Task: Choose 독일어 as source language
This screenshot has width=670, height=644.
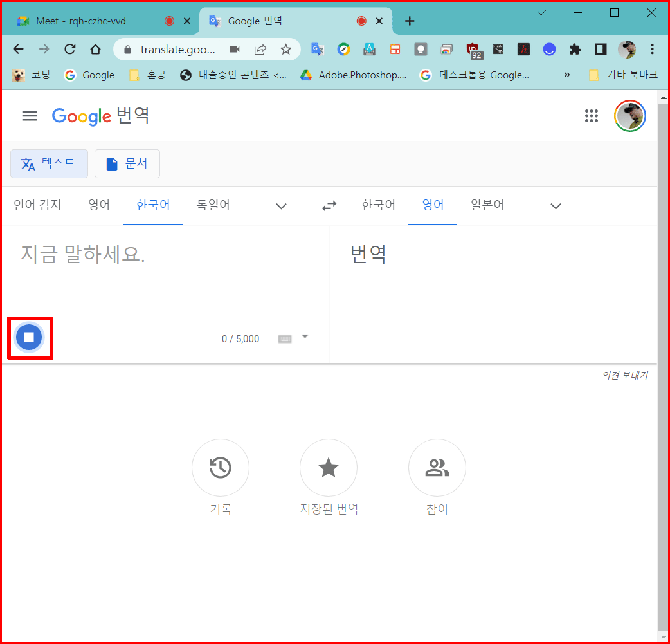Action: [x=213, y=205]
